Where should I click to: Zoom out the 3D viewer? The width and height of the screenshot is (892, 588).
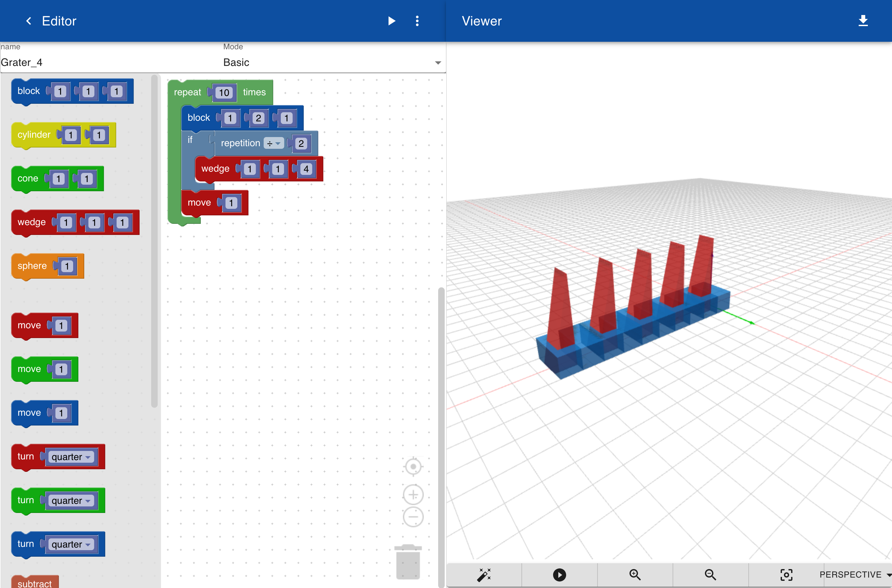coord(710,575)
